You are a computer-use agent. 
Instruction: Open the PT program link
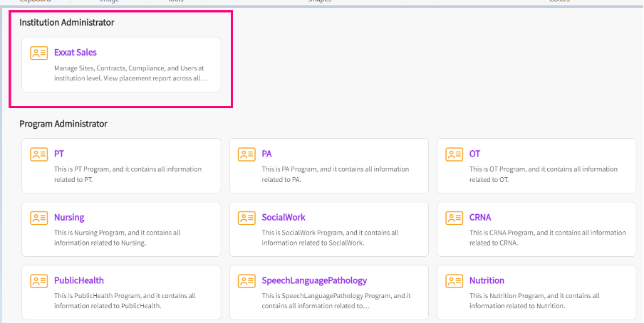(x=59, y=154)
